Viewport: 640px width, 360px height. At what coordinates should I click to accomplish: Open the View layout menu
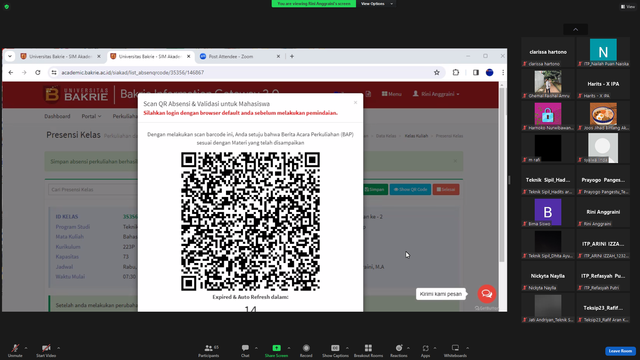[628, 7]
